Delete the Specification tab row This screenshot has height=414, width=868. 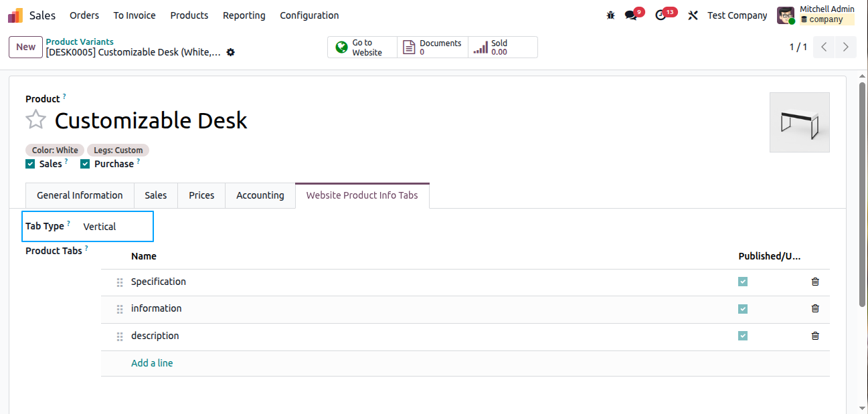815,282
